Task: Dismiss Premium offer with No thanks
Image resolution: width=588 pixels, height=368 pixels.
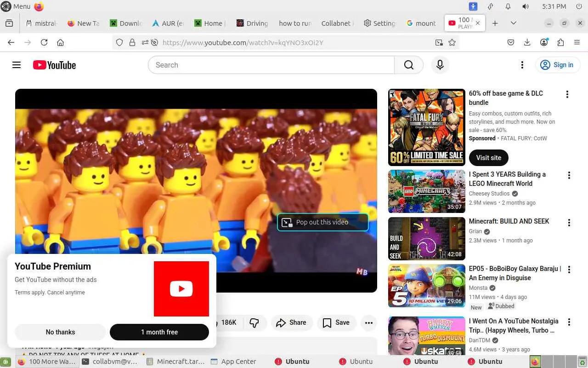Action: point(60,332)
